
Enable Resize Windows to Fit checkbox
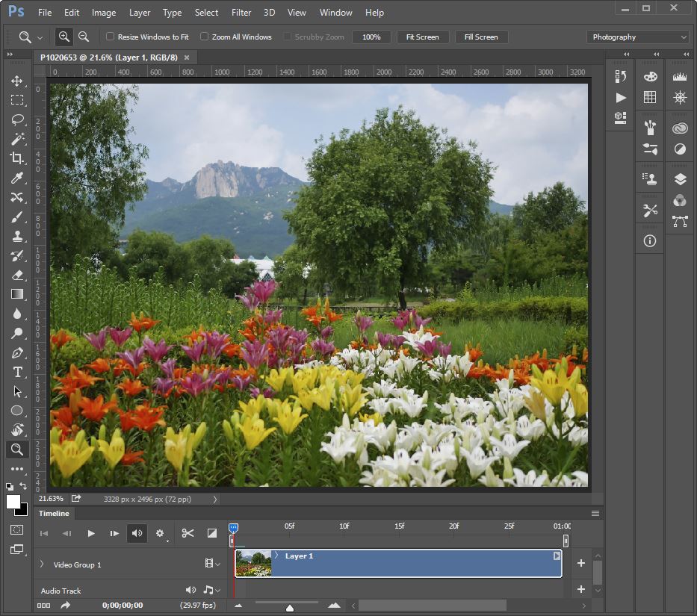pos(111,37)
